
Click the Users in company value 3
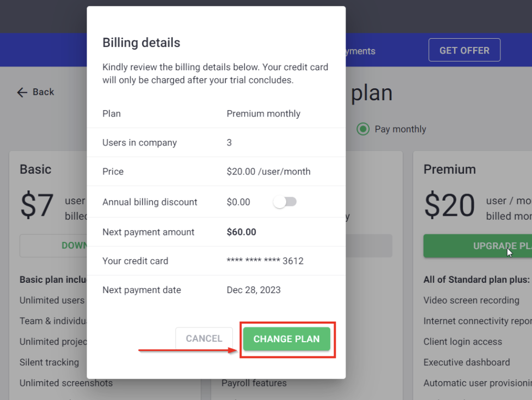[x=229, y=142]
